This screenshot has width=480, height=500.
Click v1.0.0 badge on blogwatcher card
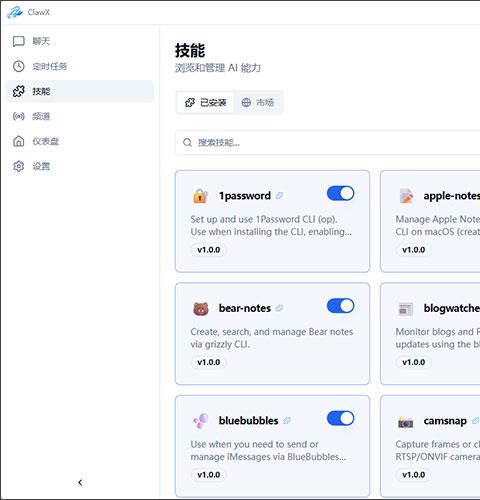(x=414, y=362)
